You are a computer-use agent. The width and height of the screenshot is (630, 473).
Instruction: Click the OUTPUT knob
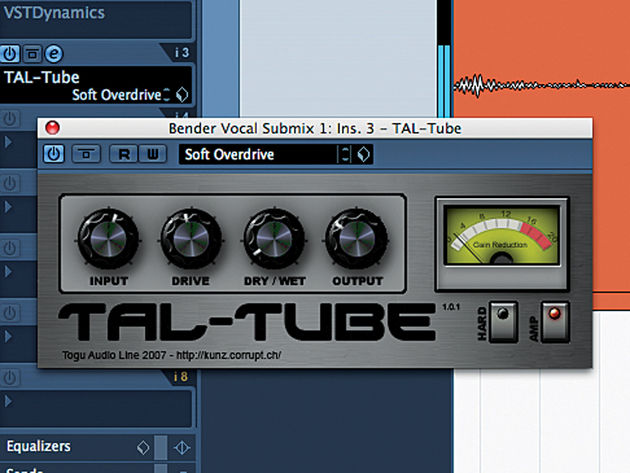click(357, 239)
